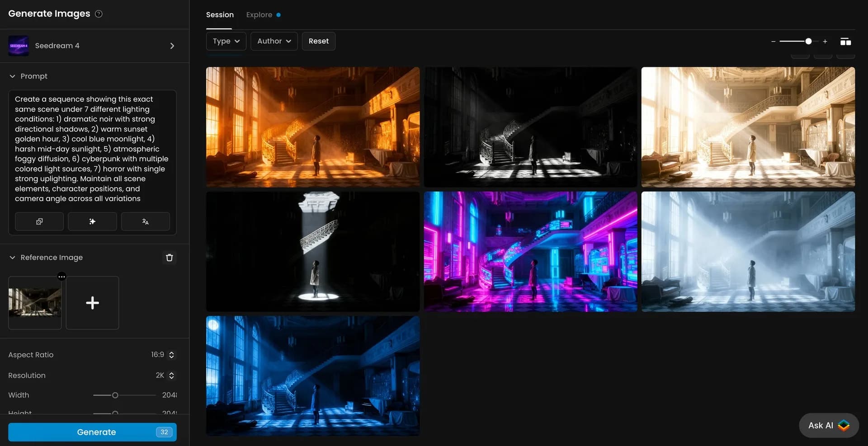
Task: Click the dice randomize prompt icon
Action: pyautogui.click(x=39, y=221)
